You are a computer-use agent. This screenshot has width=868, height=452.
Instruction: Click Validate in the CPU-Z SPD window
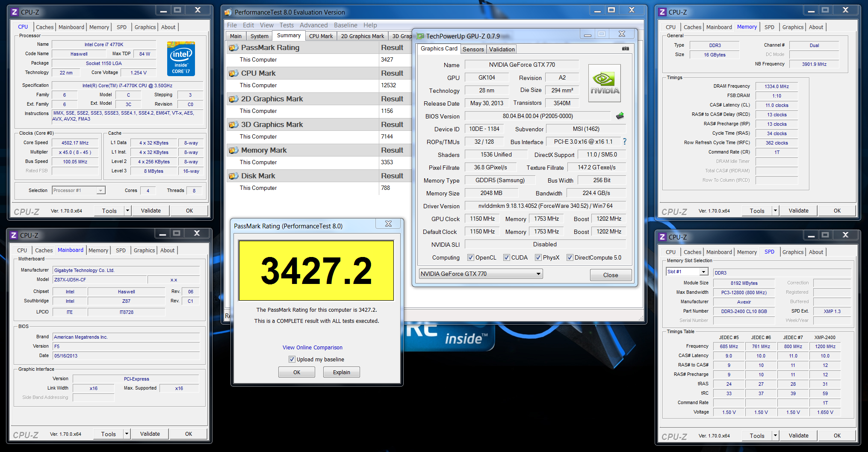pos(799,435)
